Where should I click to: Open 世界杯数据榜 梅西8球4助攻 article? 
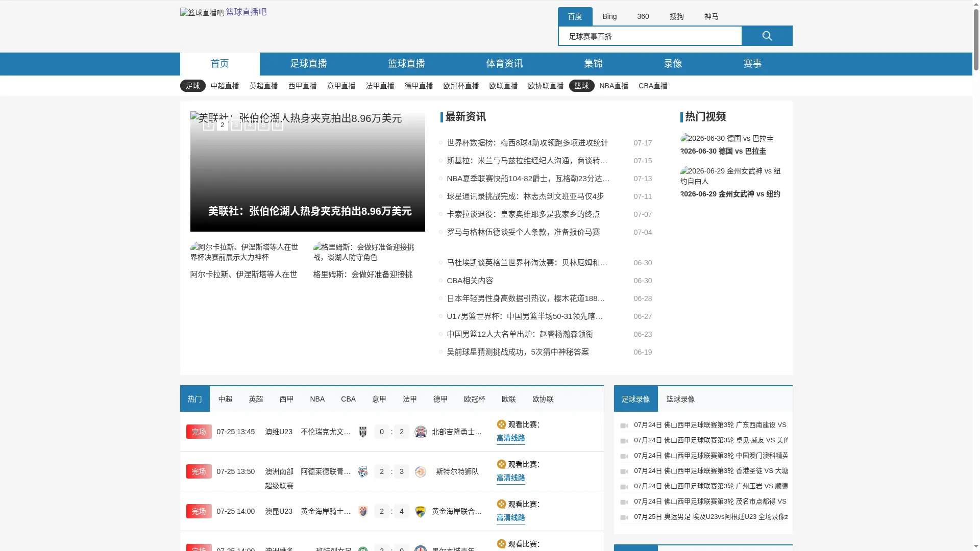[527, 143]
